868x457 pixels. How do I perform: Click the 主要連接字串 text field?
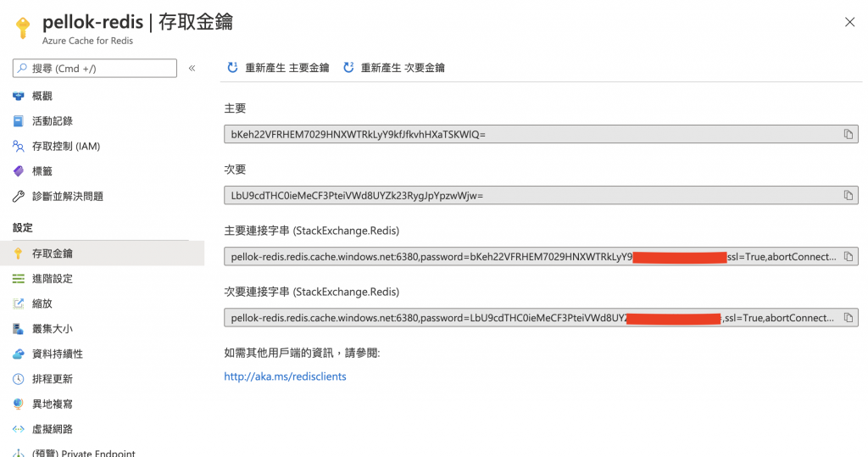coord(541,256)
